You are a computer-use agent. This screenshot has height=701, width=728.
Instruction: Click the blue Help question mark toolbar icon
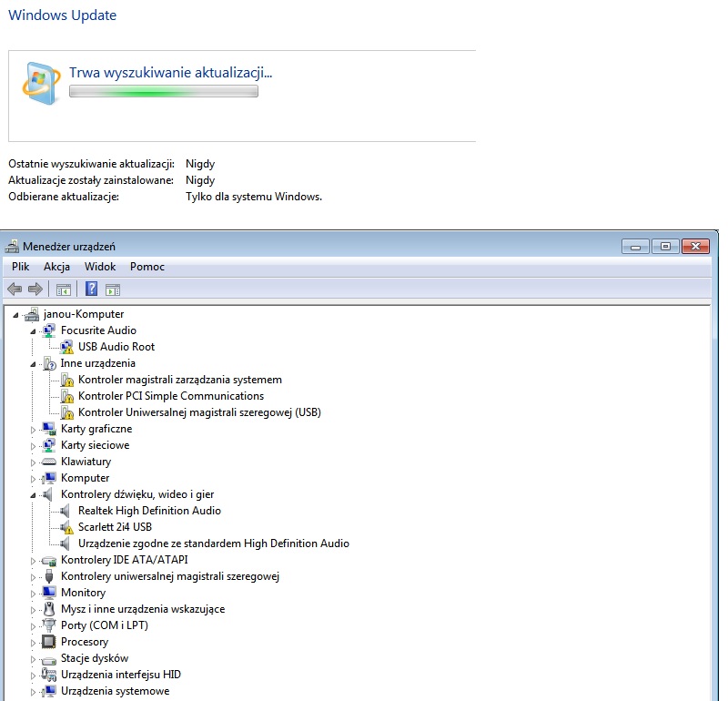click(92, 289)
